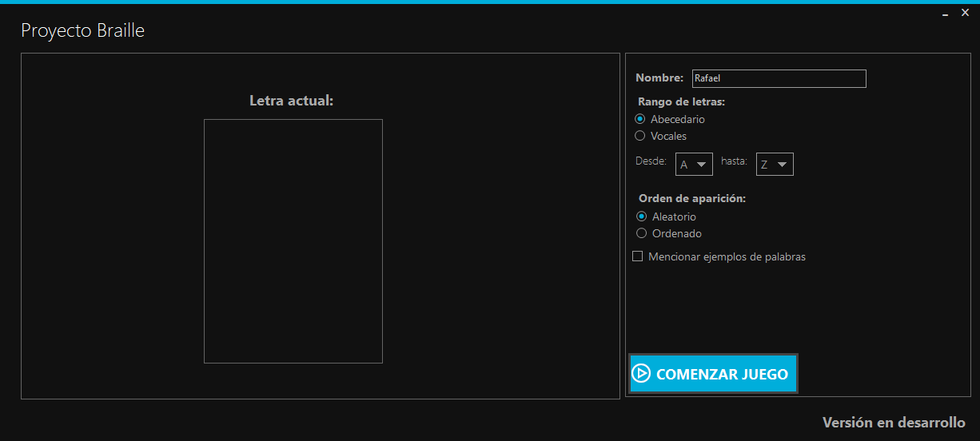
Task: Open the hasta letter dropdown
Action: (775, 165)
